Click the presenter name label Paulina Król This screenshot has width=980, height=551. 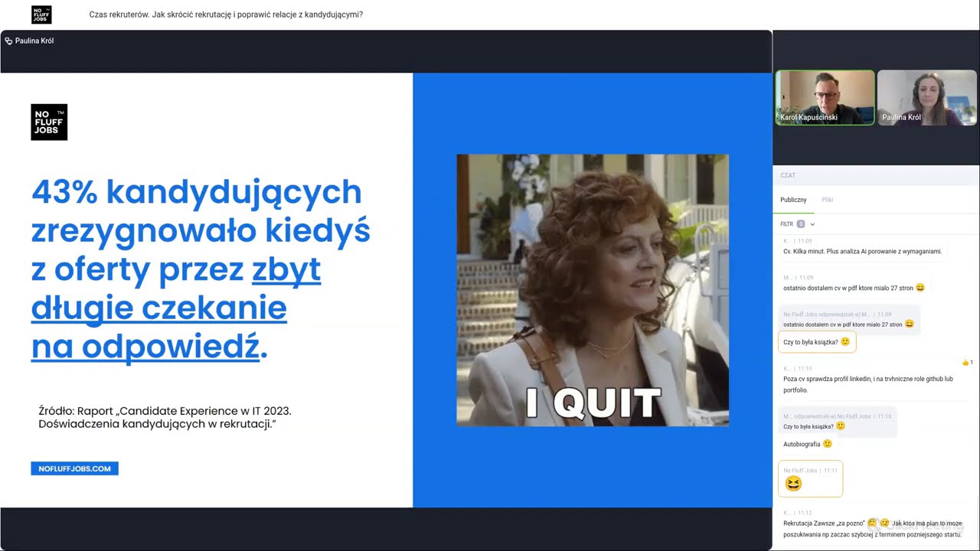click(x=34, y=41)
